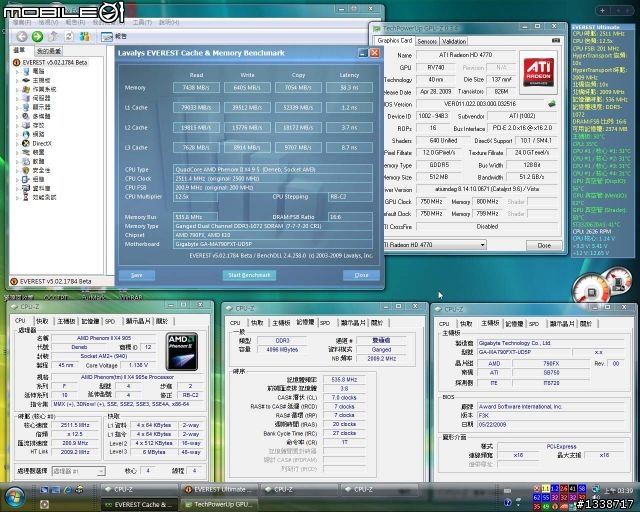The width and height of the screenshot is (640, 512).
Task: Click the Close button in GPU-Z window
Action: 544,245
